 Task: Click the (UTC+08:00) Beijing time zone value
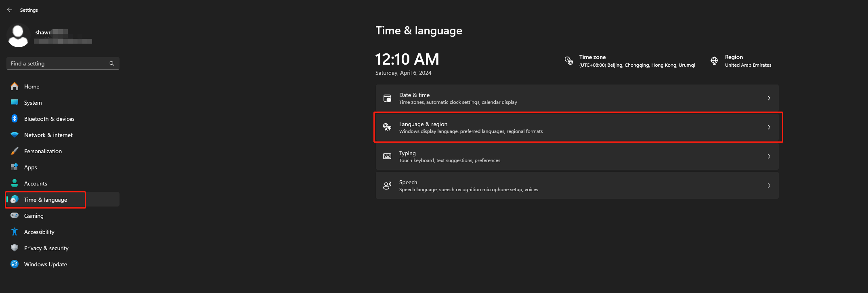[637, 65]
